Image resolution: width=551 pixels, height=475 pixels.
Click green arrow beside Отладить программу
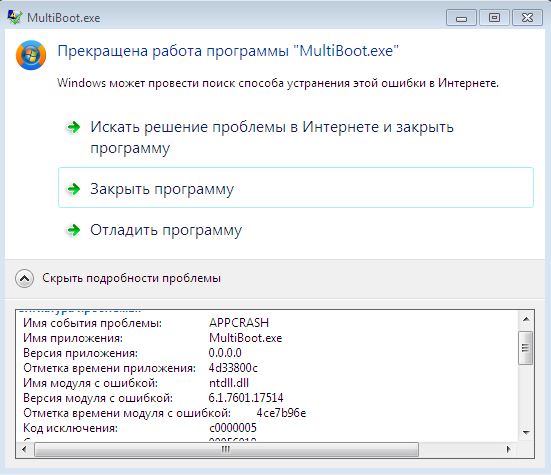74,230
